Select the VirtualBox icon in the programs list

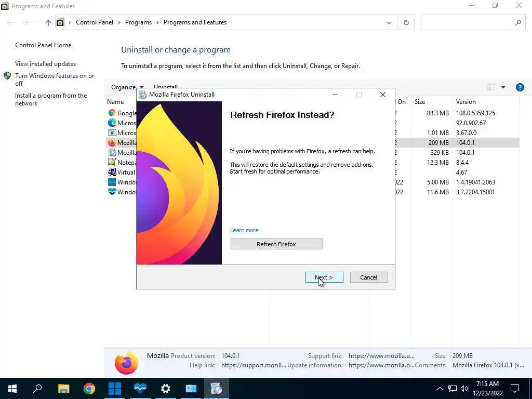click(x=112, y=172)
